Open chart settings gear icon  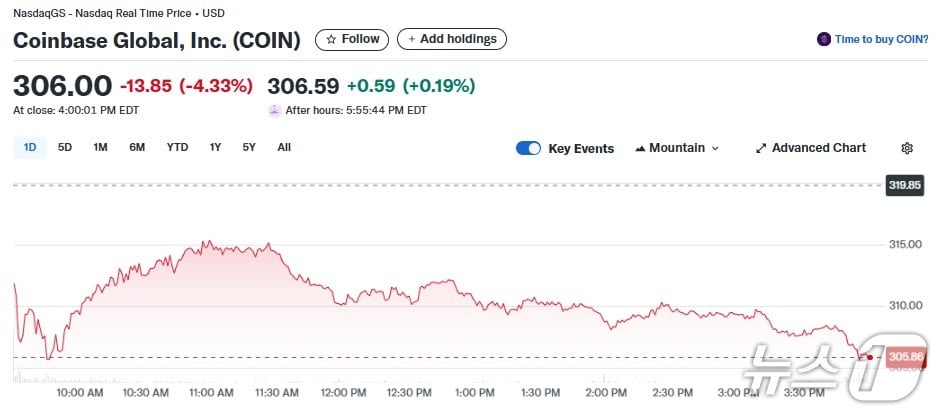tap(907, 148)
